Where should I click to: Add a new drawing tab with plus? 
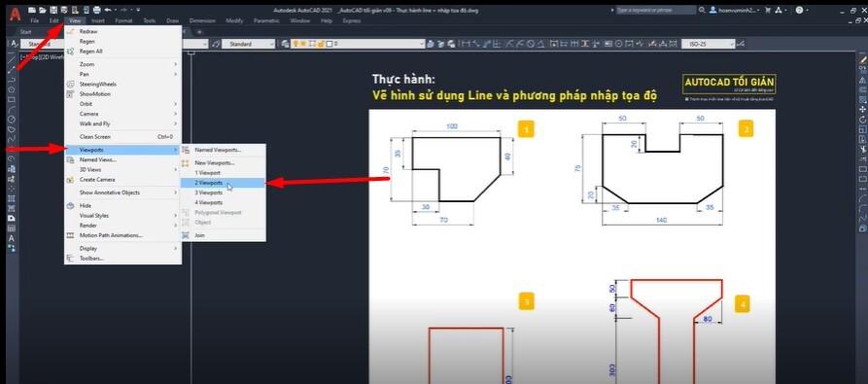[199, 31]
